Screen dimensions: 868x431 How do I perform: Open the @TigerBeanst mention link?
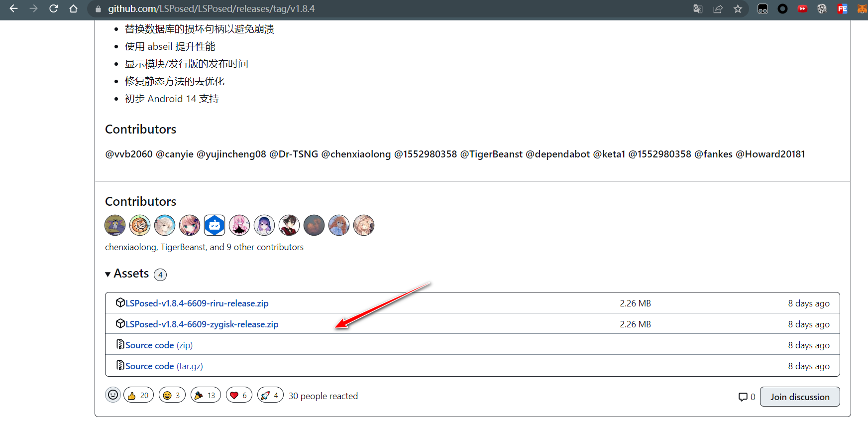(491, 154)
